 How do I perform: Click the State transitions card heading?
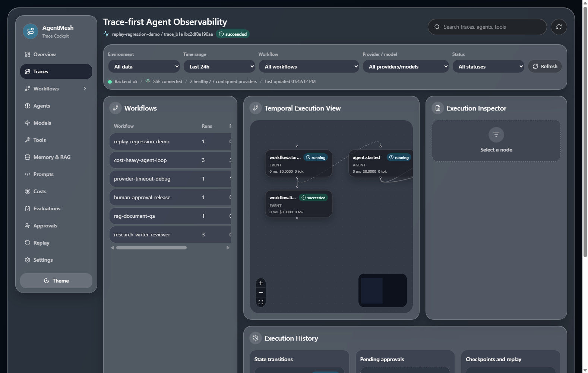coord(274,359)
